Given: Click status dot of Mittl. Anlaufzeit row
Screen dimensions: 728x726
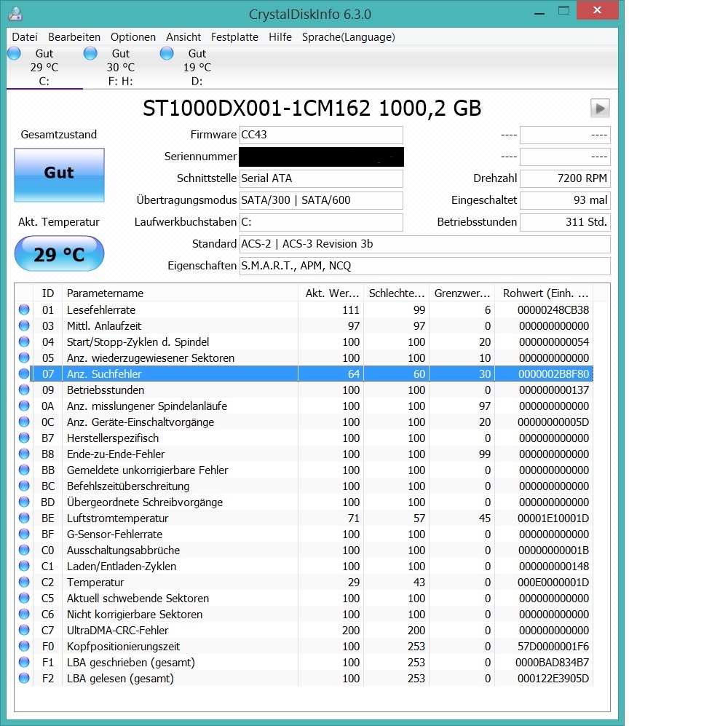Looking at the screenshot, I should pos(24,325).
